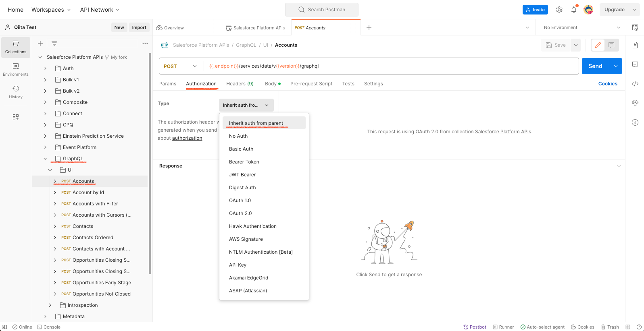This screenshot has height=331, width=644.
Task: Expand the Introspection folder chevron
Action: pyautogui.click(x=50, y=305)
